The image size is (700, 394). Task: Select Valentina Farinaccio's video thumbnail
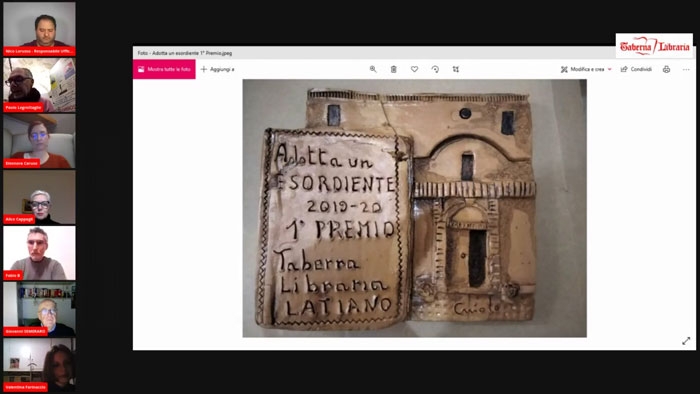pyautogui.click(x=39, y=365)
